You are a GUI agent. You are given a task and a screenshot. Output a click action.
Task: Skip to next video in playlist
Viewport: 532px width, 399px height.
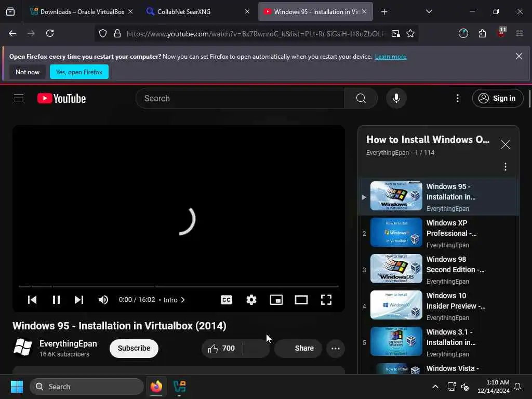tap(79, 300)
